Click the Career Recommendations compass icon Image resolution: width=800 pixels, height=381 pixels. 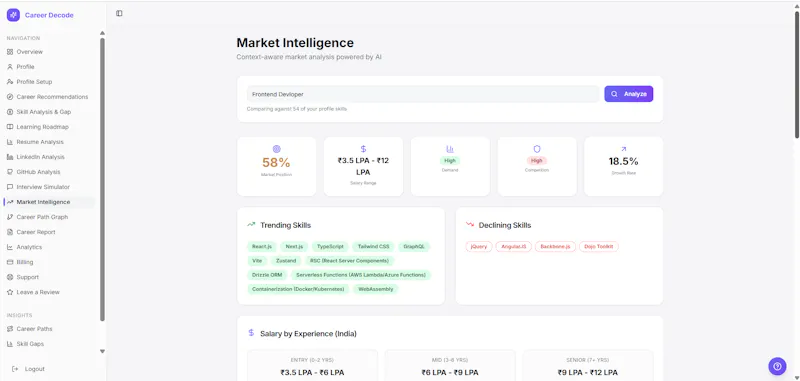(x=10, y=97)
